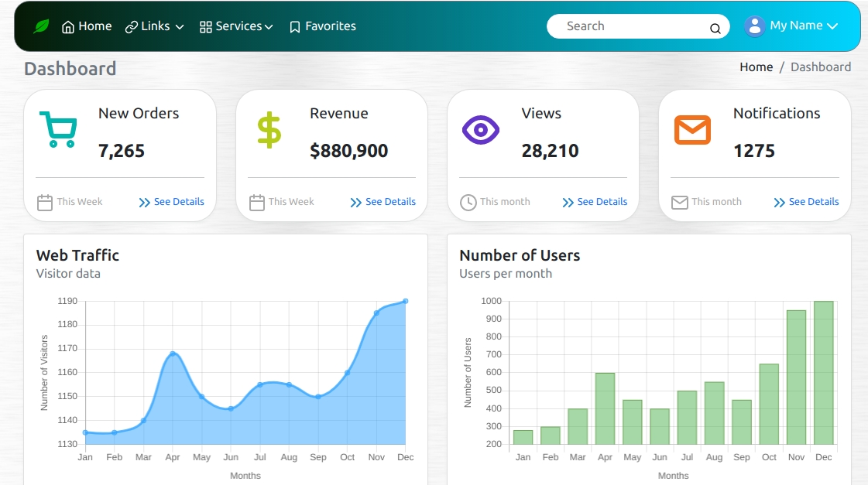Click the dollar sign Revenue icon

(269, 130)
